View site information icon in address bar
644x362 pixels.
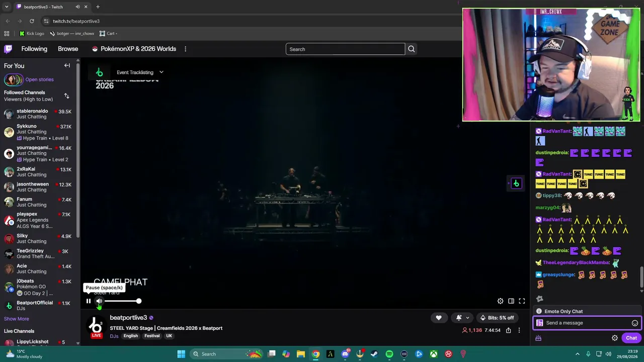tap(46, 21)
